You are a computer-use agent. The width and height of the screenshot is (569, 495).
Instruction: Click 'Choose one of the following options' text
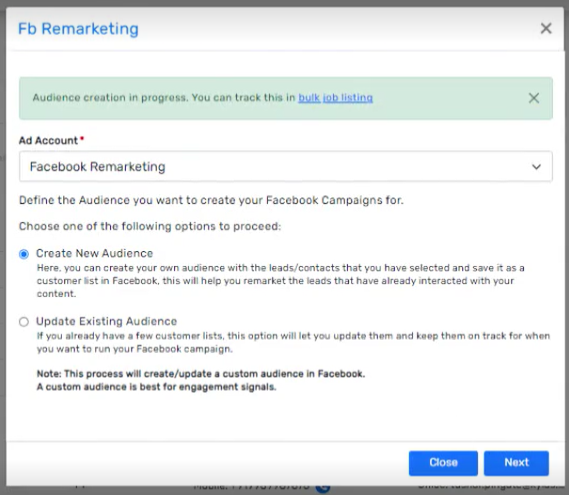[x=150, y=226]
